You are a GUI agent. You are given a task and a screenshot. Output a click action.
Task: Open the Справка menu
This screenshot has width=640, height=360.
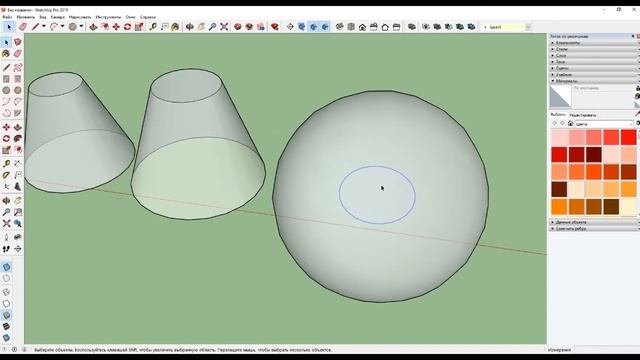pos(148,17)
